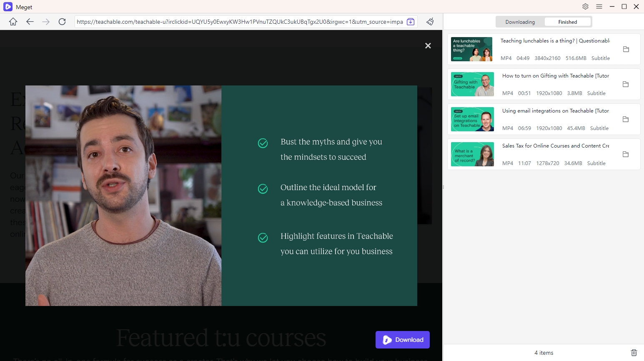Open the hamburger menu
Image resolution: width=644 pixels, height=361 pixels.
coord(599,6)
